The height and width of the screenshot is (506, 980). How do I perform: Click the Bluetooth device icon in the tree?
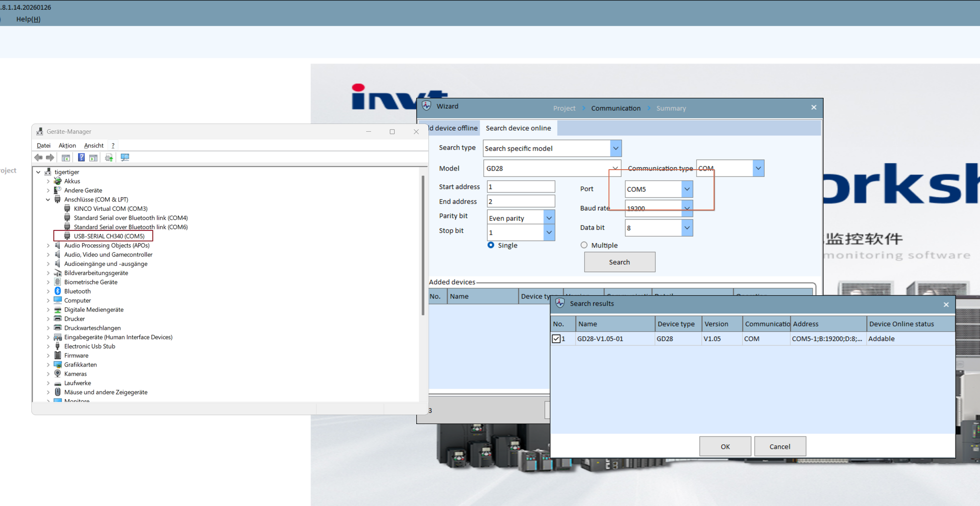pos(58,291)
